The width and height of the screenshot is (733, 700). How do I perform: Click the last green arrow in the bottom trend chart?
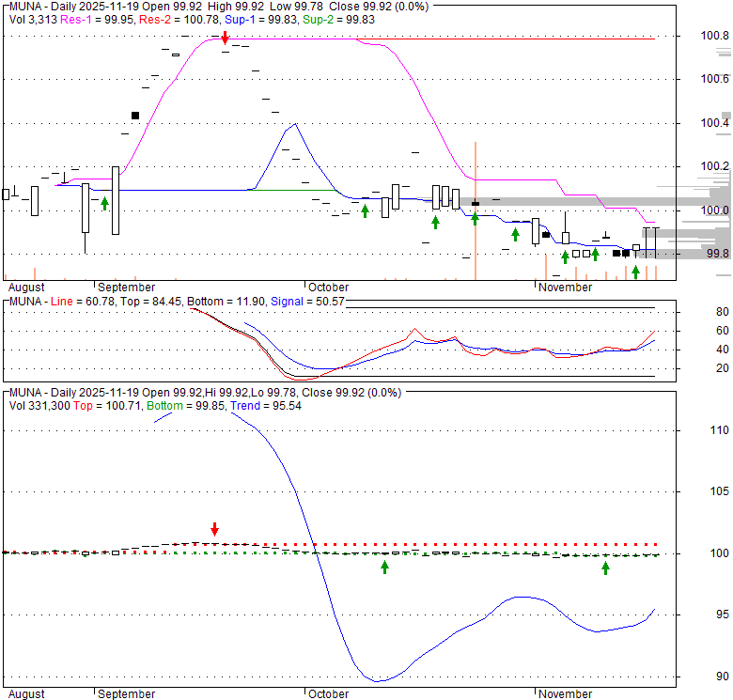(606, 567)
